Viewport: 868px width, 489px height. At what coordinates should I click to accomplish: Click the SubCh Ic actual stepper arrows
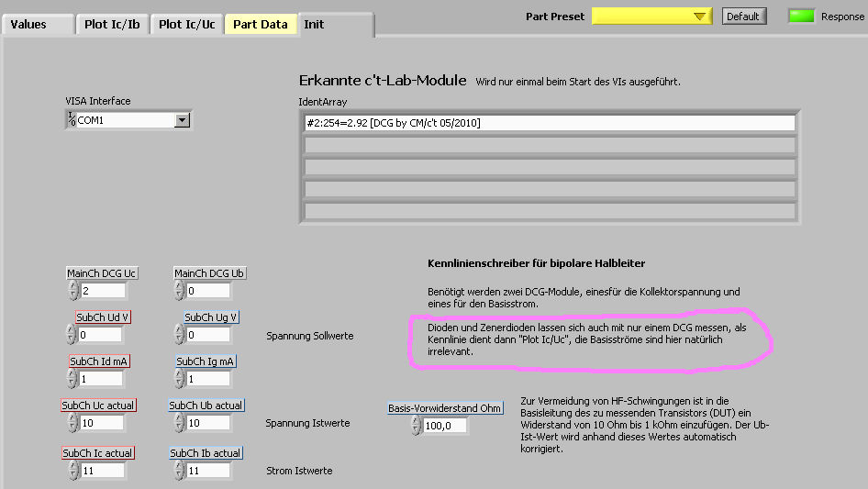72,471
